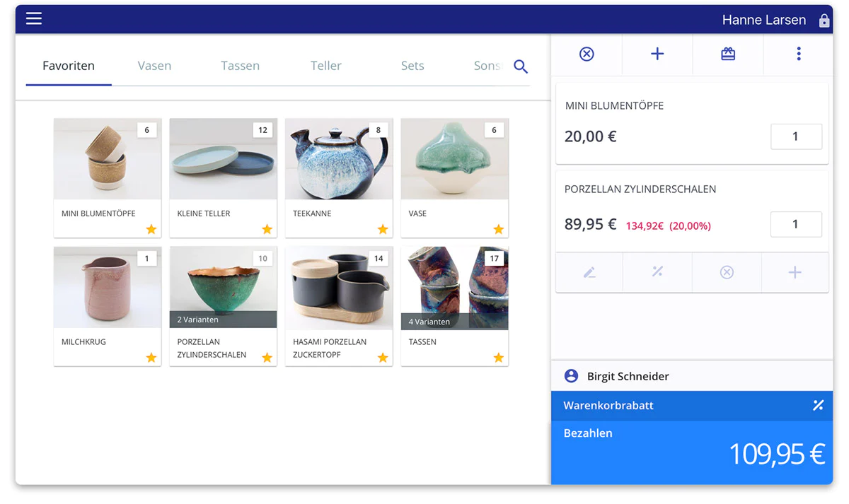Screen dimensions: 849x504
Task: Toggle favorite star on Kleine Teller
Action: (x=267, y=229)
